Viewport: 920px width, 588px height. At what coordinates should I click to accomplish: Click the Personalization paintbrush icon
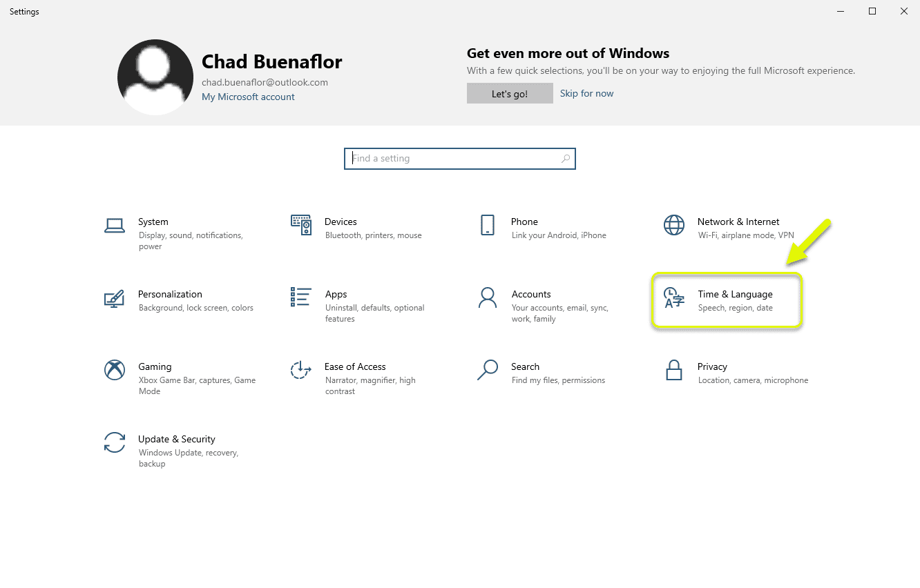(115, 297)
